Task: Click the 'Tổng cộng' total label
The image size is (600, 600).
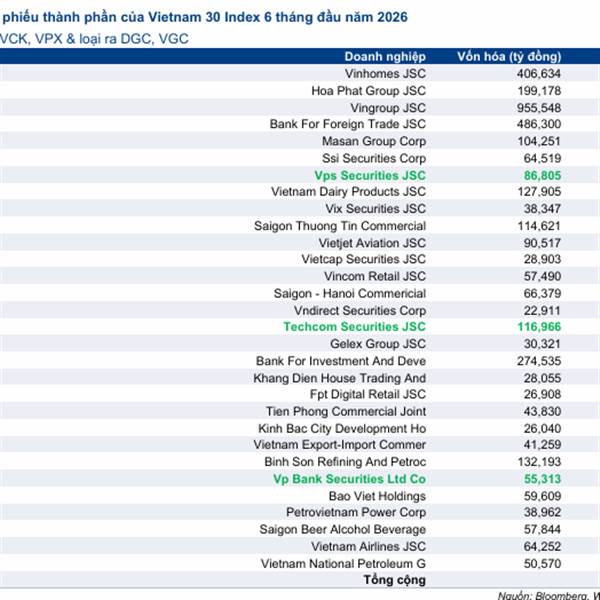Action: (x=395, y=580)
